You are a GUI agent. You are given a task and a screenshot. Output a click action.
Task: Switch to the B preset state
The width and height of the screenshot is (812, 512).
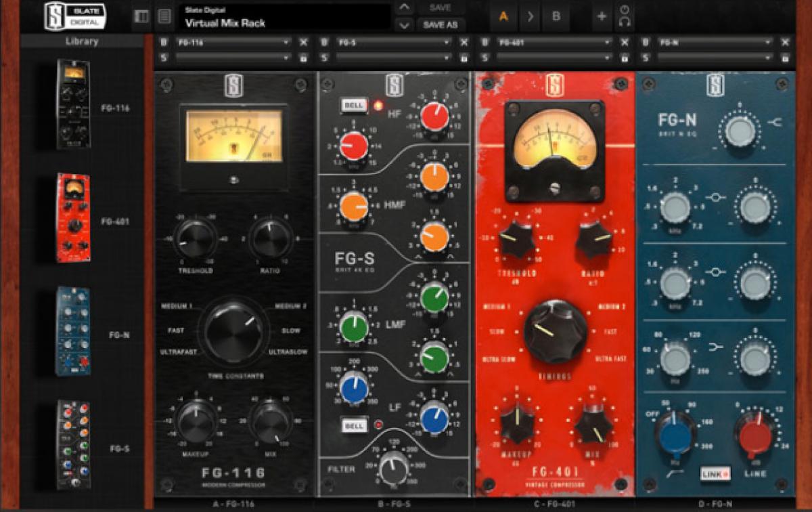(x=556, y=16)
